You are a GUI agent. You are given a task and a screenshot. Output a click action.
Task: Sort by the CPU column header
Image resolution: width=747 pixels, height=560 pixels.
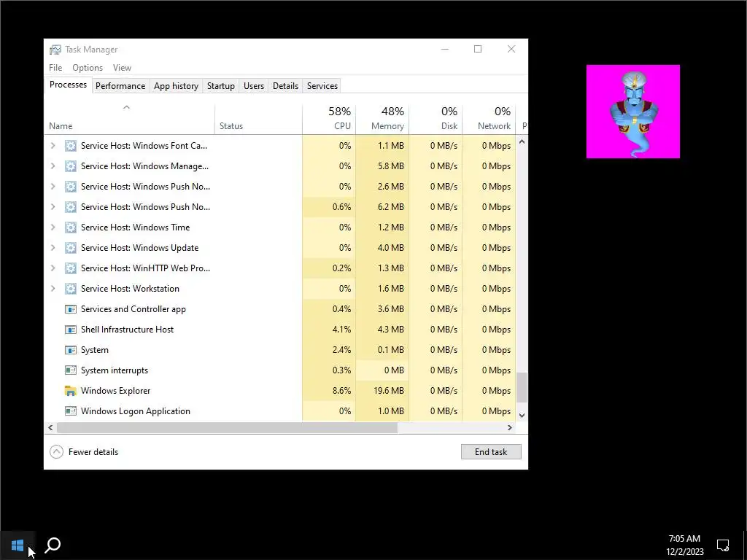pos(329,119)
